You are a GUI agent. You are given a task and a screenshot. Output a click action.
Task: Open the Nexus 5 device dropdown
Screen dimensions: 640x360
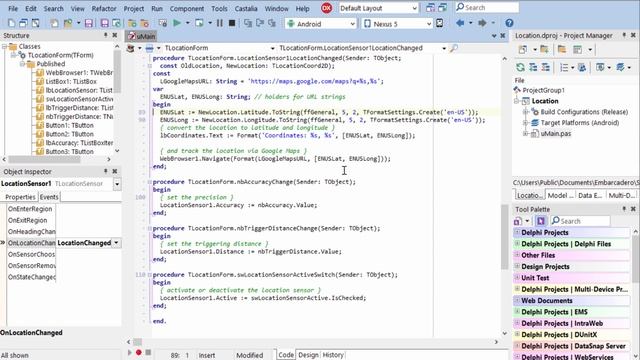[429, 24]
